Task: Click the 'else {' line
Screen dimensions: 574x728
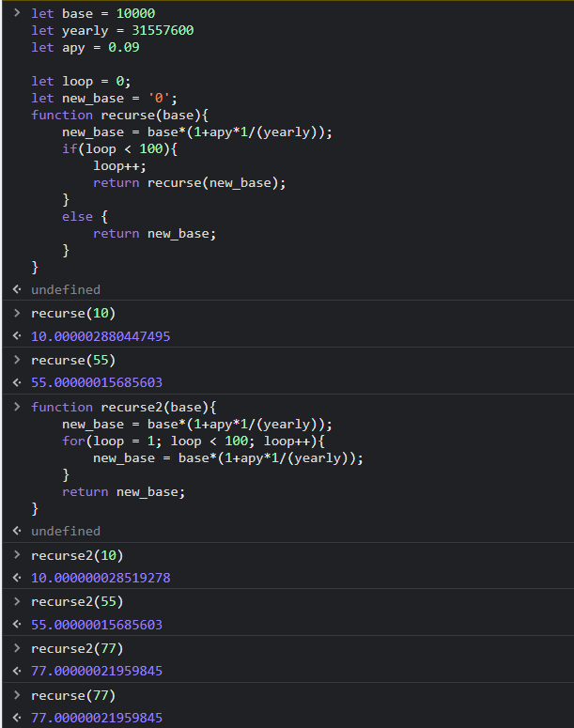Action: [85, 217]
